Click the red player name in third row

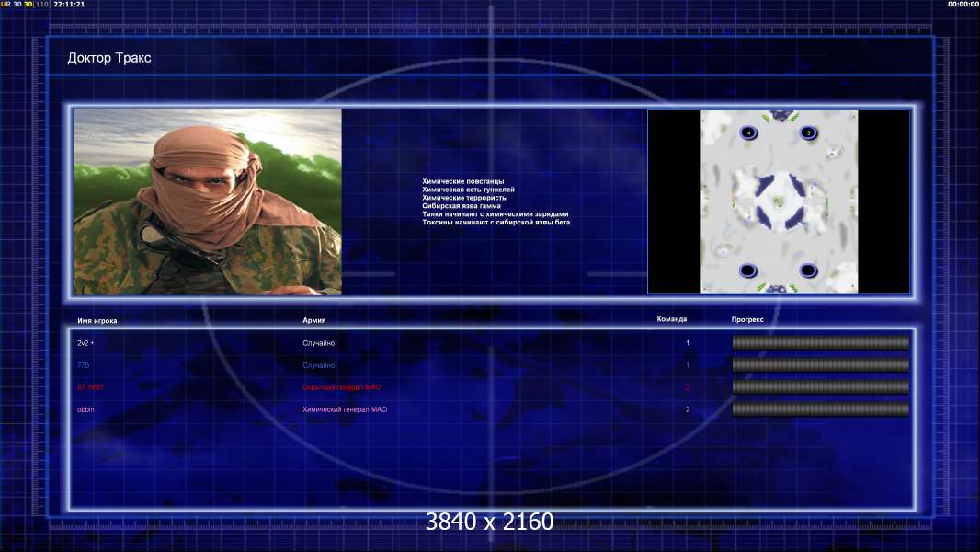coord(91,387)
